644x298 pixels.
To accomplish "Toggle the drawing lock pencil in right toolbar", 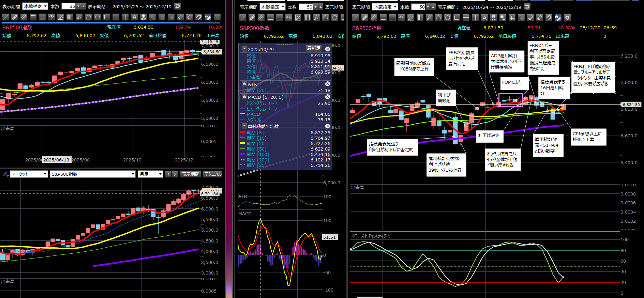I will [558, 18].
